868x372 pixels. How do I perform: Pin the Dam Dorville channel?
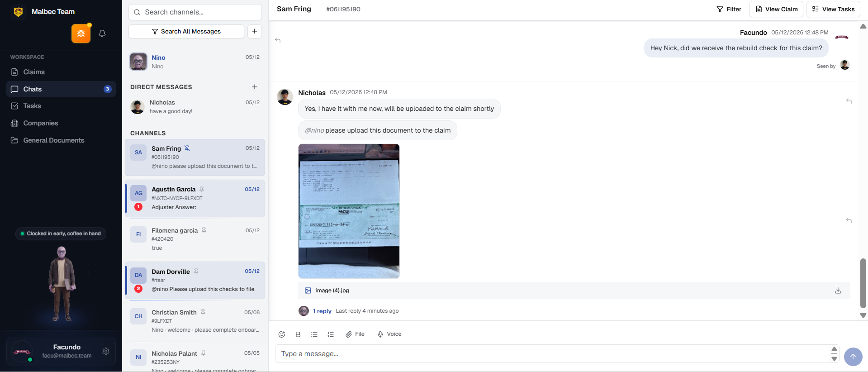click(196, 272)
